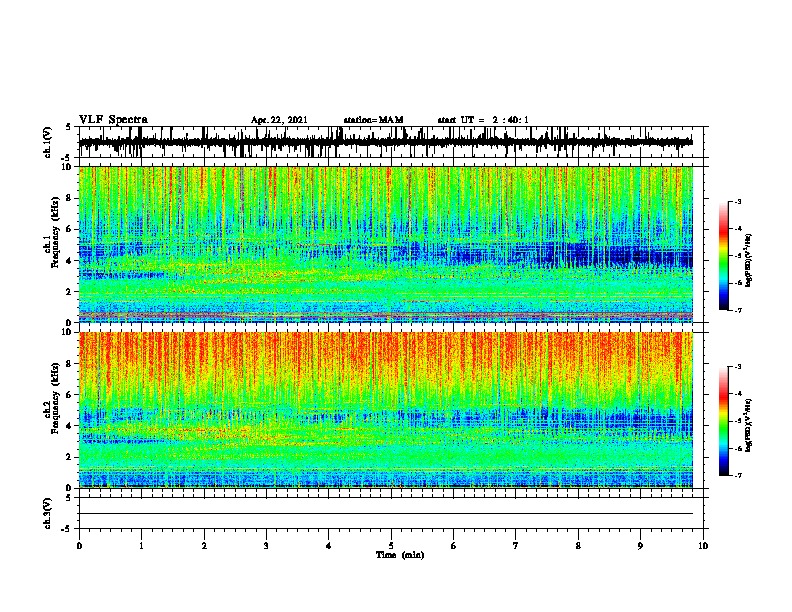Viewport: 792px width, 612px height.
Task: Click time axis tick label '0'
Action: click(x=79, y=546)
